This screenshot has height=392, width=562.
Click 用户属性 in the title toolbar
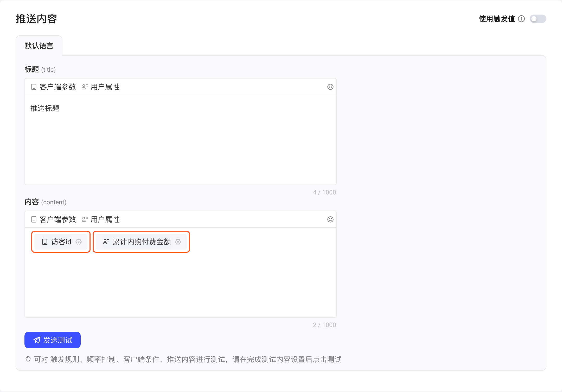[x=101, y=87]
